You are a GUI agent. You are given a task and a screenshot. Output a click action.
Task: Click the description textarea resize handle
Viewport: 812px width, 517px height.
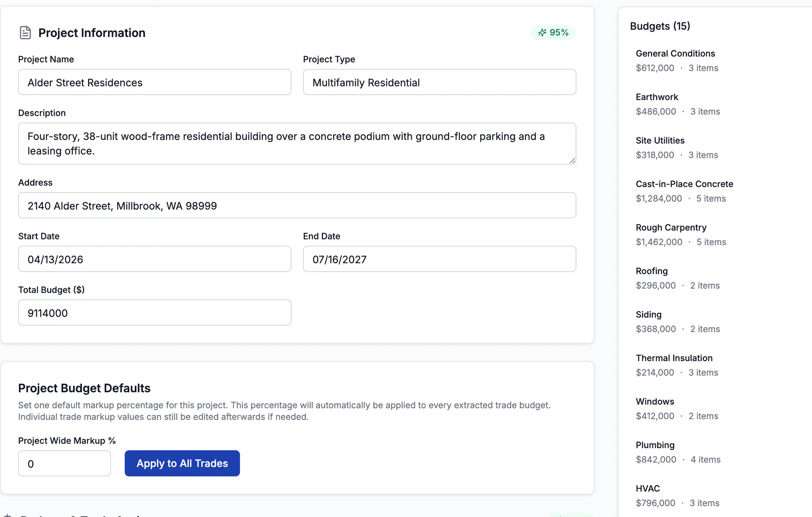click(572, 160)
